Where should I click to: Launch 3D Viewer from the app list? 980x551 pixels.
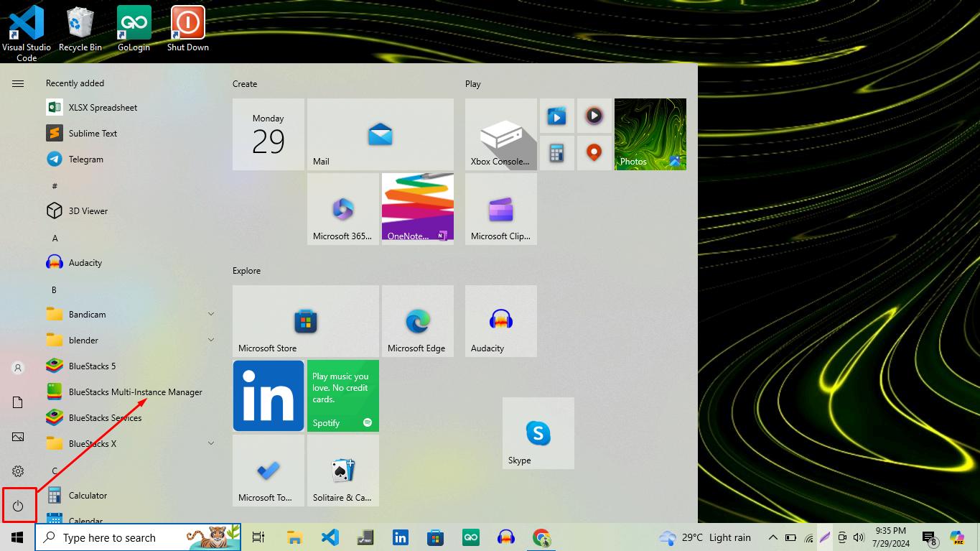coord(131,211)
